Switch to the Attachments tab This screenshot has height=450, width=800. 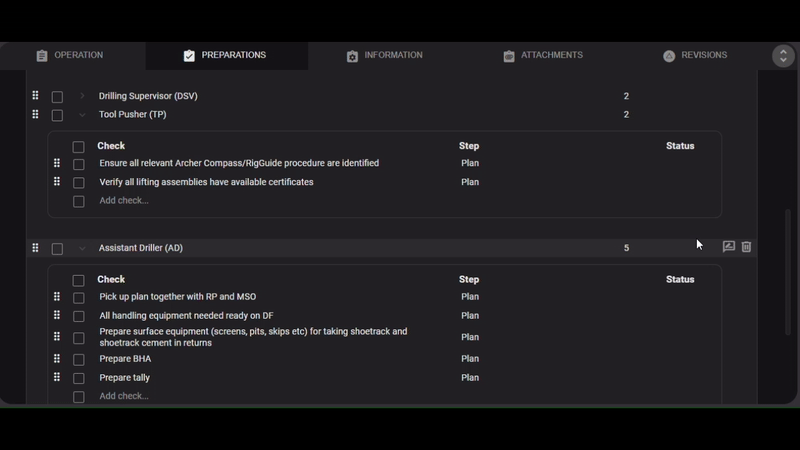pyautogui.click(x=543, y=56)
